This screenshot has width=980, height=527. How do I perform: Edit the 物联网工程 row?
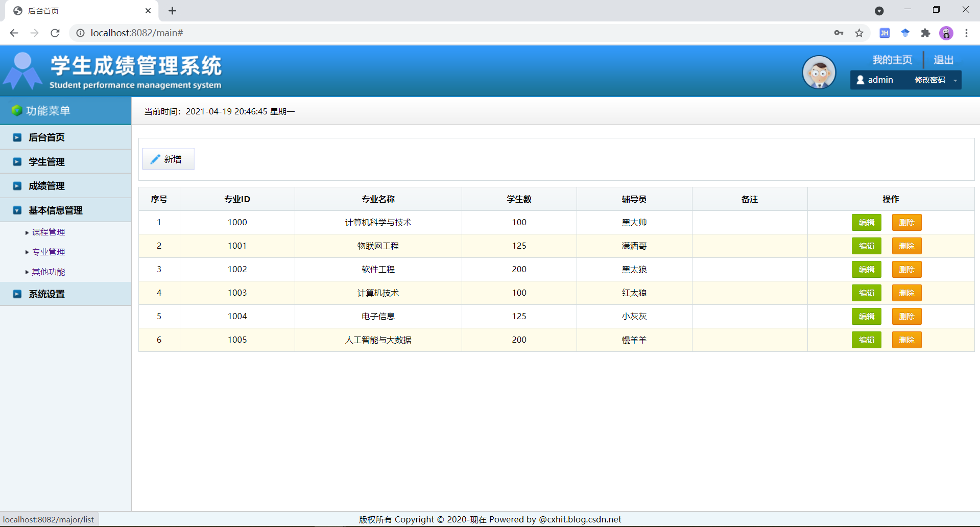coord(867,246)
